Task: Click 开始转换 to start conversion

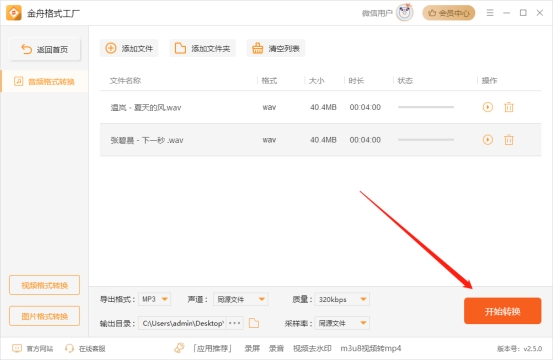Action: tap(502, 311)
